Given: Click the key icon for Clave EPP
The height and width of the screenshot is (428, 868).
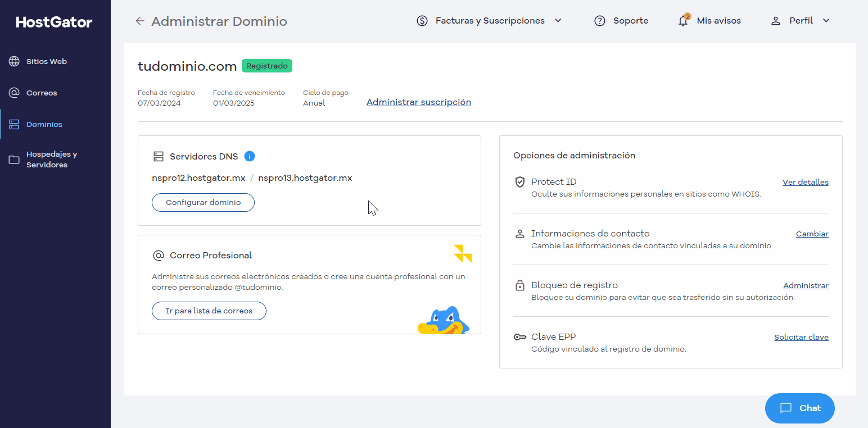Looking at the screenshot, I should click(x=520, y=337).
